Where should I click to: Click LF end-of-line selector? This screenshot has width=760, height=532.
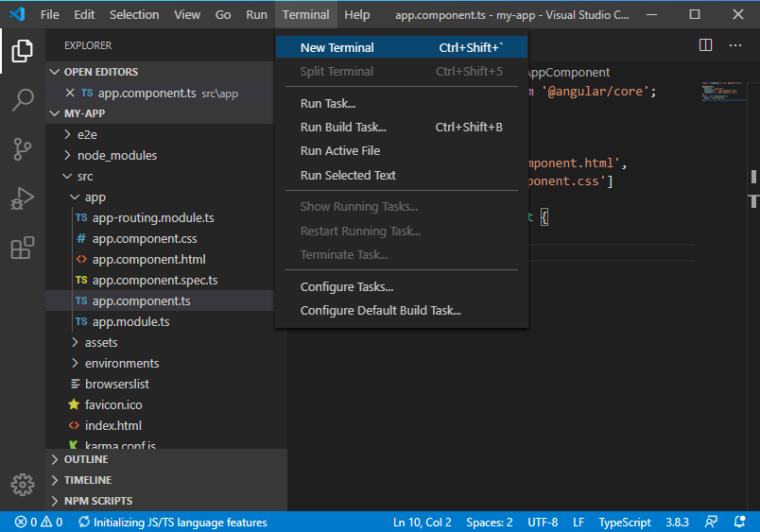579,522
